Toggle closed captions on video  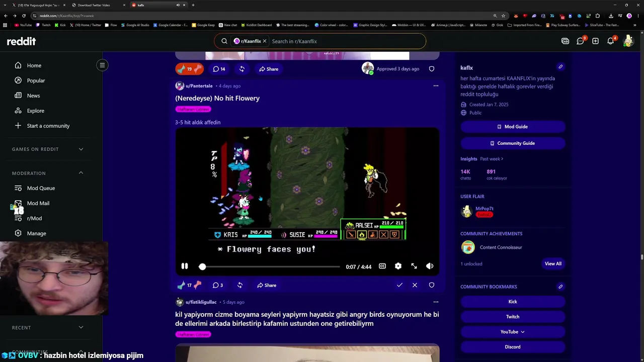(382, 266)
